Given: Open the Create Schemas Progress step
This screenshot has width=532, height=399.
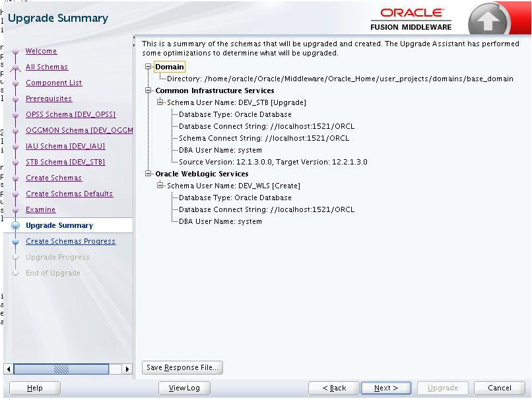Looking at the screenshot, I should (x=71, y=241).
